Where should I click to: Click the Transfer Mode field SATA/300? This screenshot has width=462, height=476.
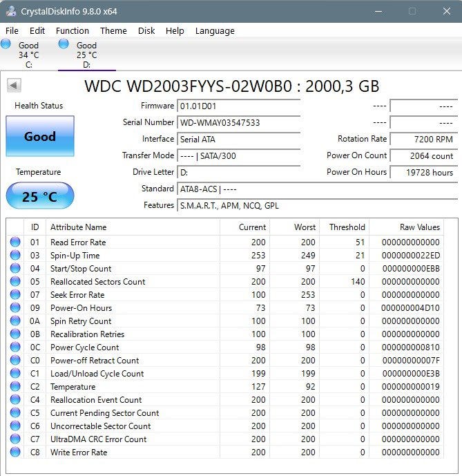[238, 155]
